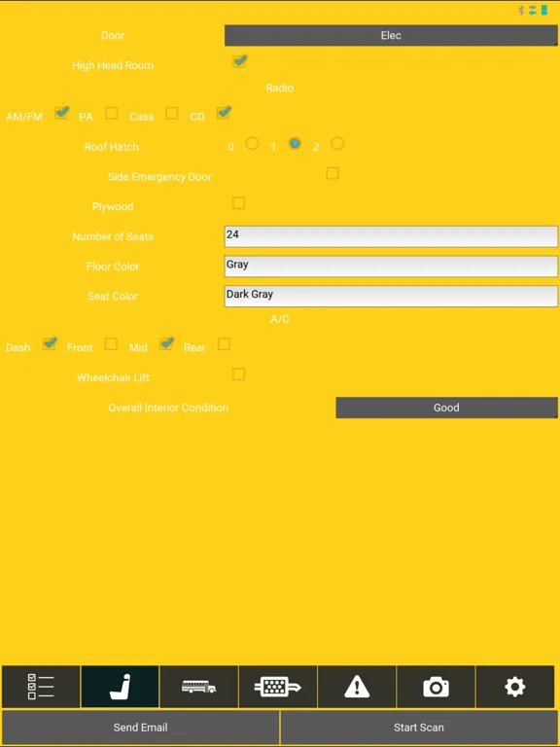Uncheck the Mid A/C checkbox

166,344
